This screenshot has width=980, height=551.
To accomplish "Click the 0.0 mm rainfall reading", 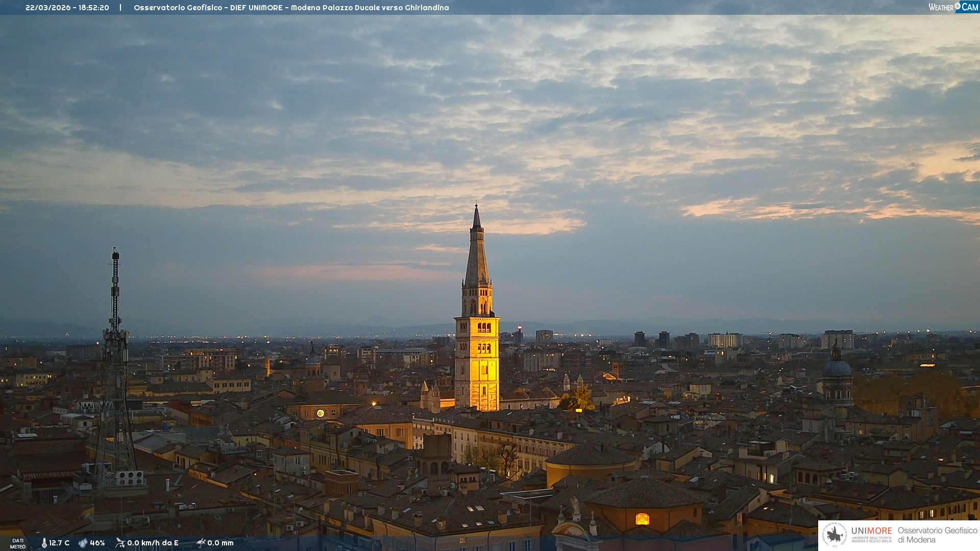I will pos(220,543).
